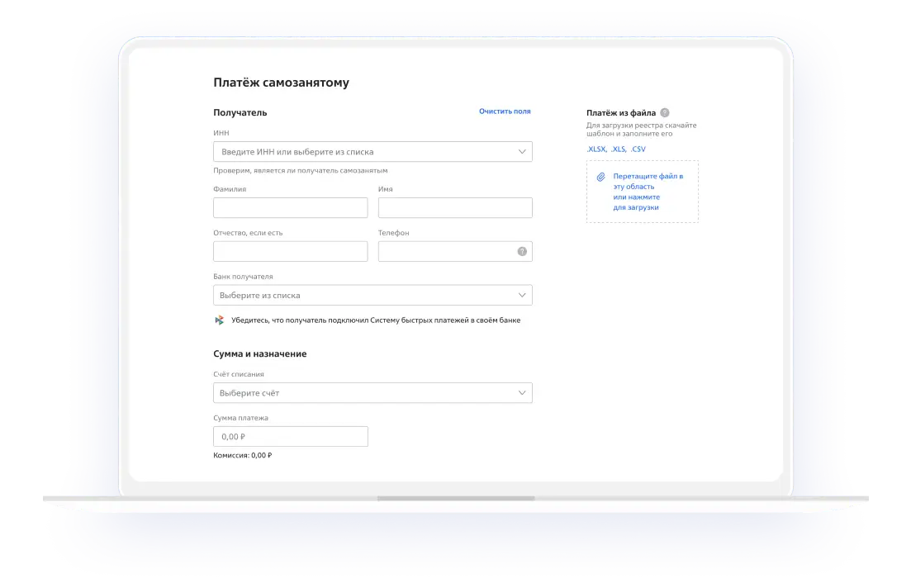Download the .XLSX template
The height and width of the screenshot is (588, 911).
coord(595,149)
